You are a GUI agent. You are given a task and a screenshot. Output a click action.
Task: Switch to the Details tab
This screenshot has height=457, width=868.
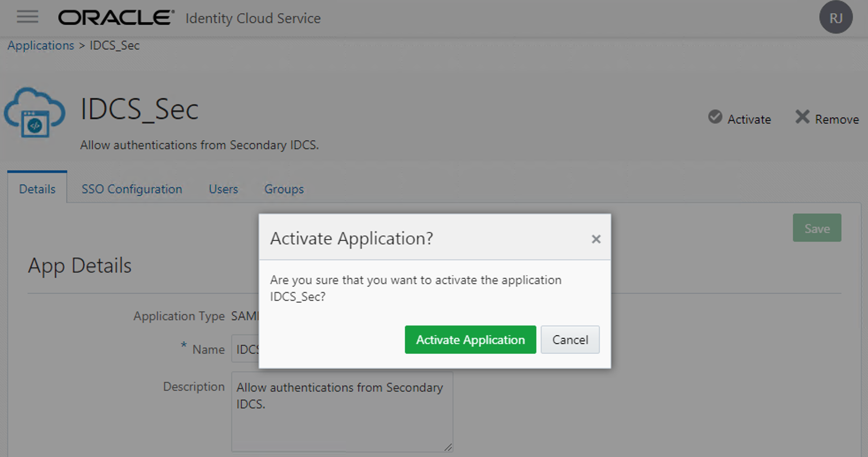(37, 189)
